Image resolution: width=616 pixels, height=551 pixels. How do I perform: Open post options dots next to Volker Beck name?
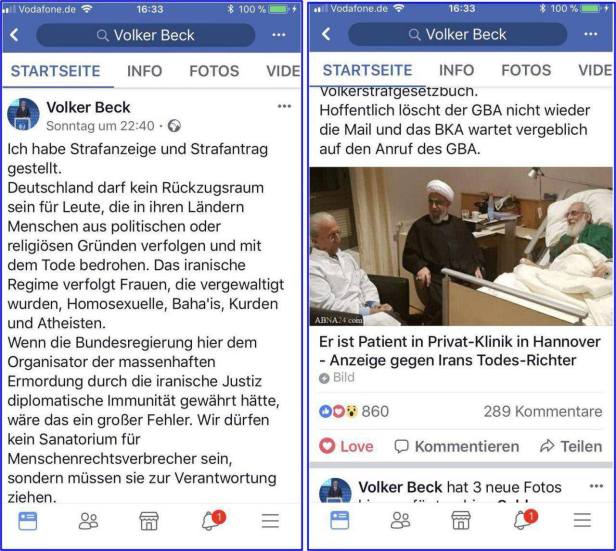click(x=284, y=106)
